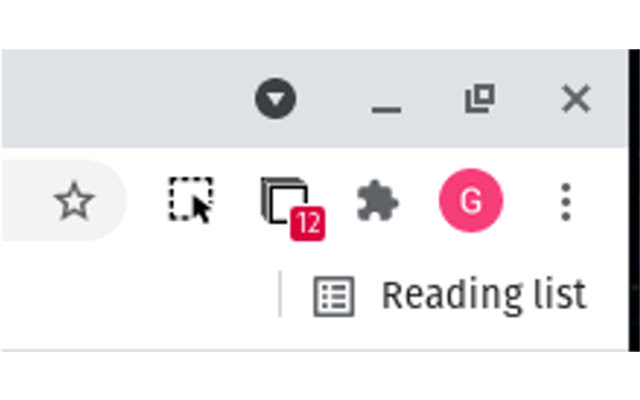Minimize the Chrome browser window

tap(387, 109)
